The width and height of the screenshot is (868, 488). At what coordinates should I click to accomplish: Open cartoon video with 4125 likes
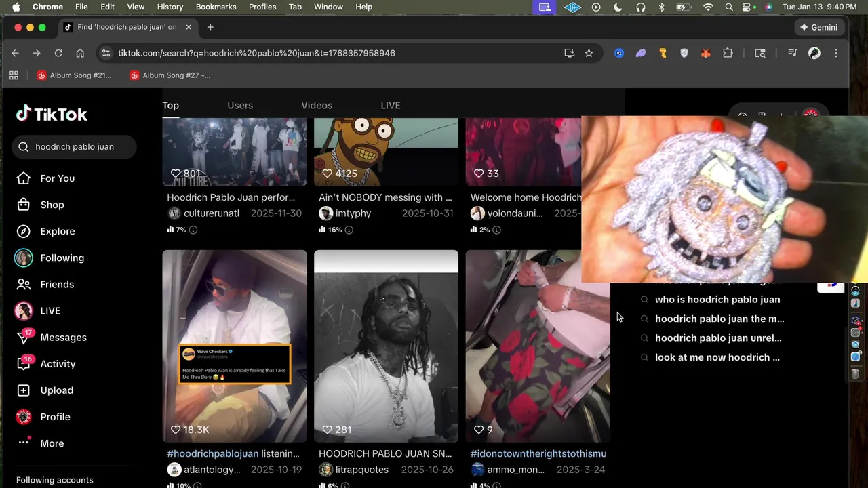click(386, 152)
